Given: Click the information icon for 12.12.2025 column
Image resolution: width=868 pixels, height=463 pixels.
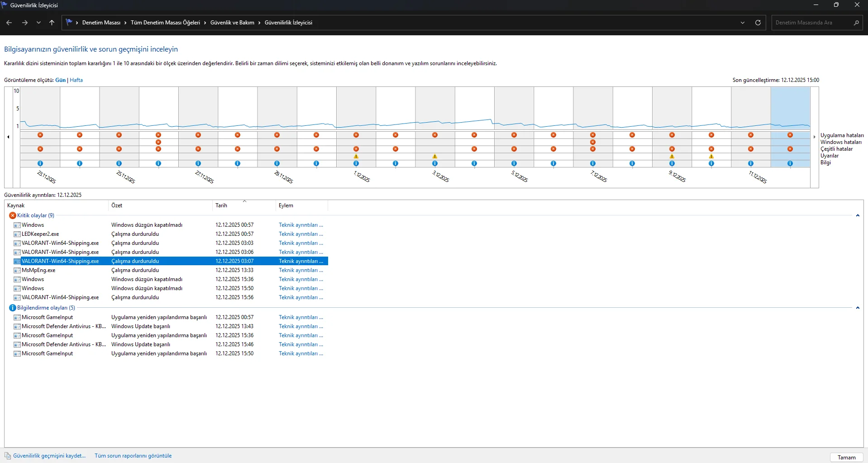Looking at the screenshot, I should (790, 163).
